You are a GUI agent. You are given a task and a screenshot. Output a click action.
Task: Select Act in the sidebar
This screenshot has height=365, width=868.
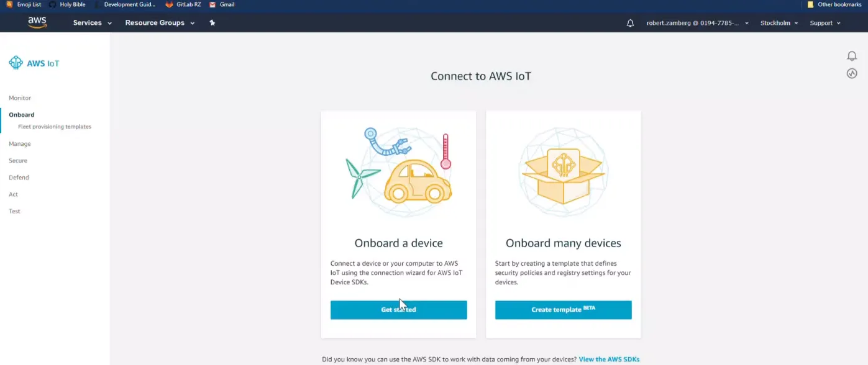pos(13,194)
